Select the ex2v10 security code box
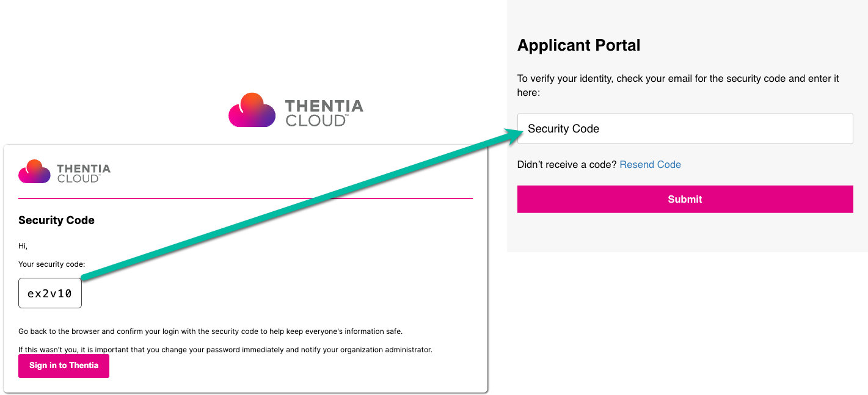Viewport: 868px width, 395px height. coord(50,293)
